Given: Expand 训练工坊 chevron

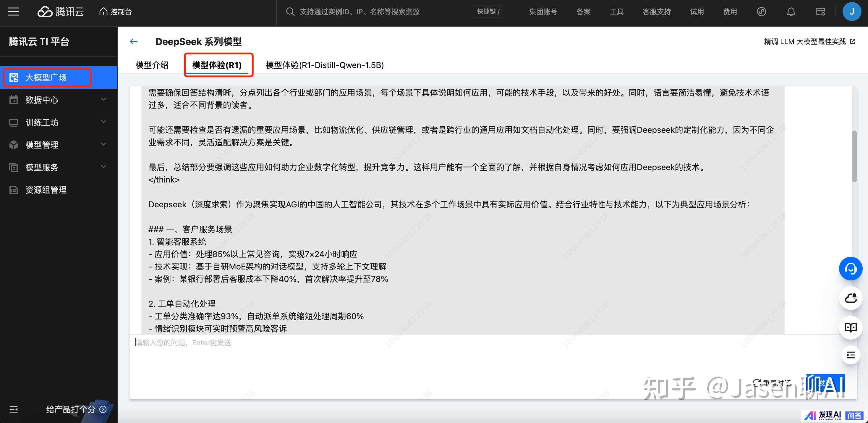Looking at the screenshot, I should pos(104,122).
